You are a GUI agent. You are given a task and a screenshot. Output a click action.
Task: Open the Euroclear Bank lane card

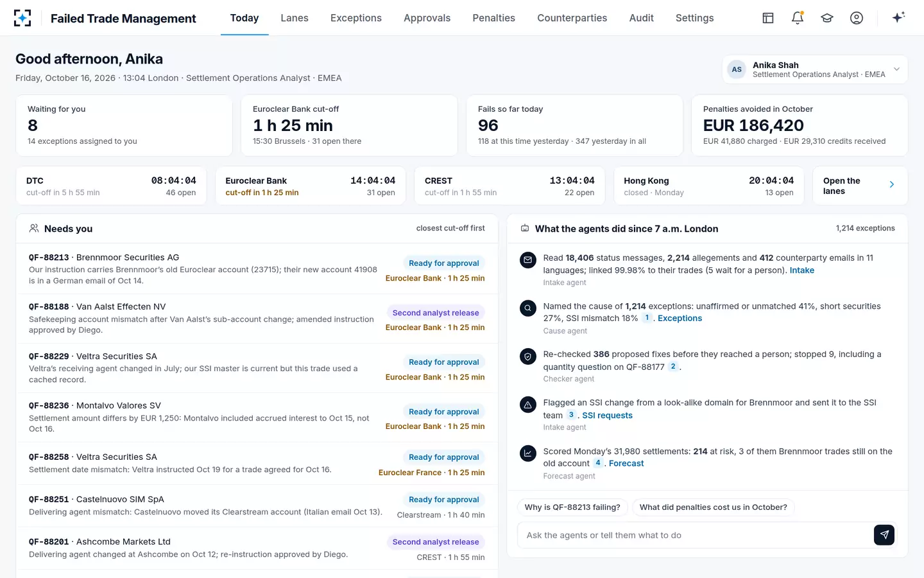point(311,186)
